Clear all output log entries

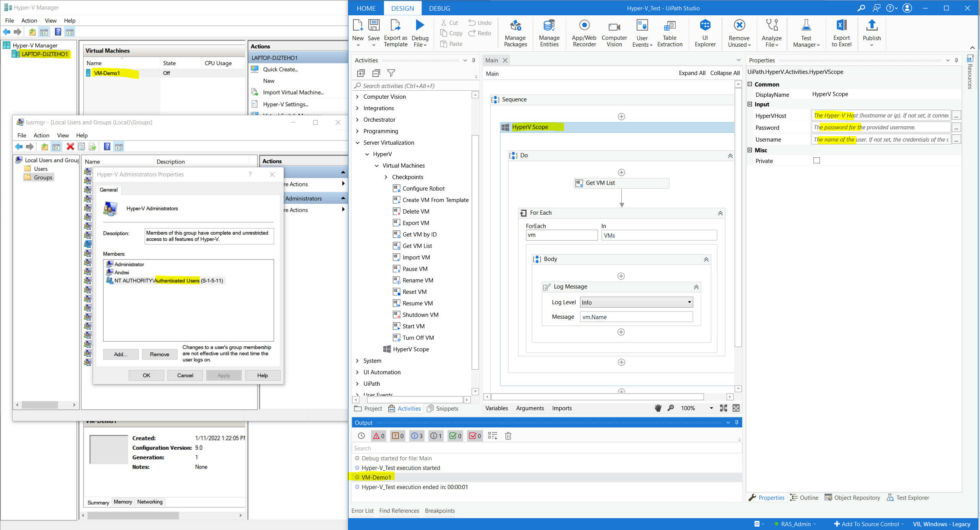(508, 436)
